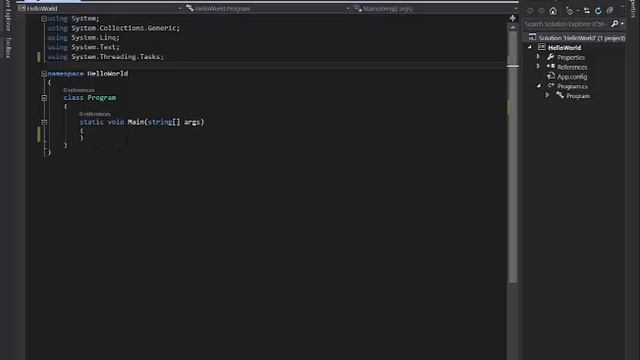This screenshot has width=640, height=360.
Task: Click the App.config file icon
Action: point(551,76)
